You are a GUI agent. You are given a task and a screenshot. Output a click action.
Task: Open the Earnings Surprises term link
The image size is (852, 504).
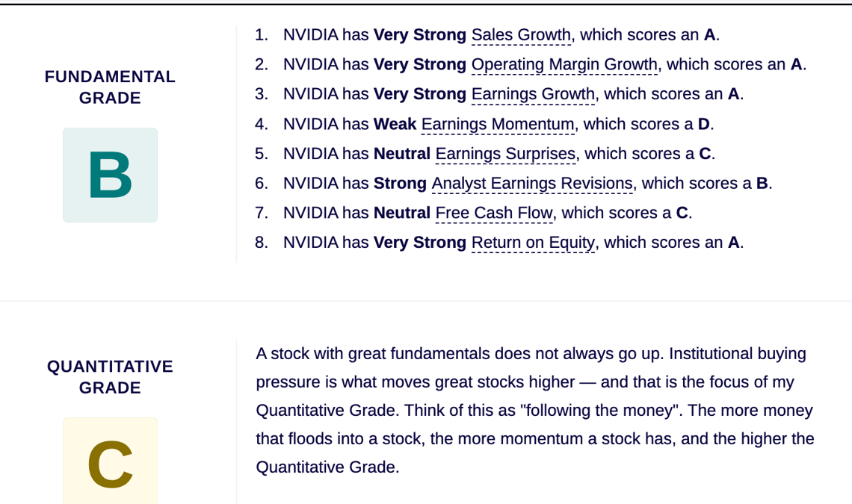(x=505, y=154)
